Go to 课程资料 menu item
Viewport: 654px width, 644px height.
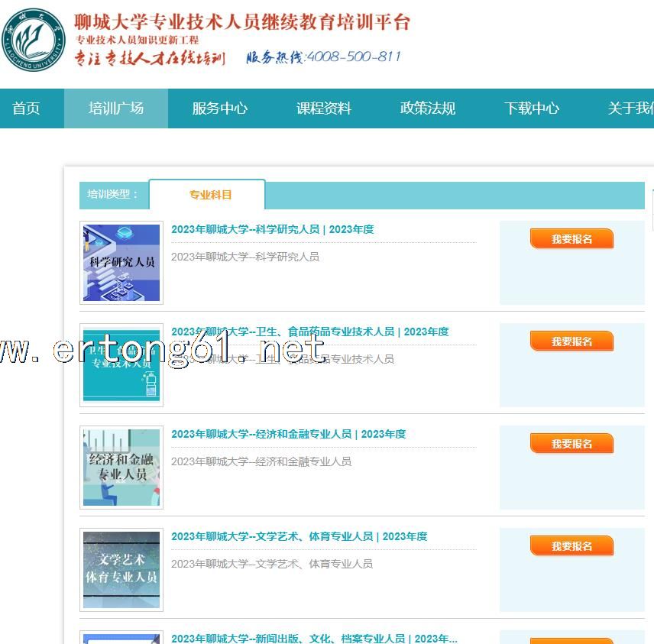point(324,108)
